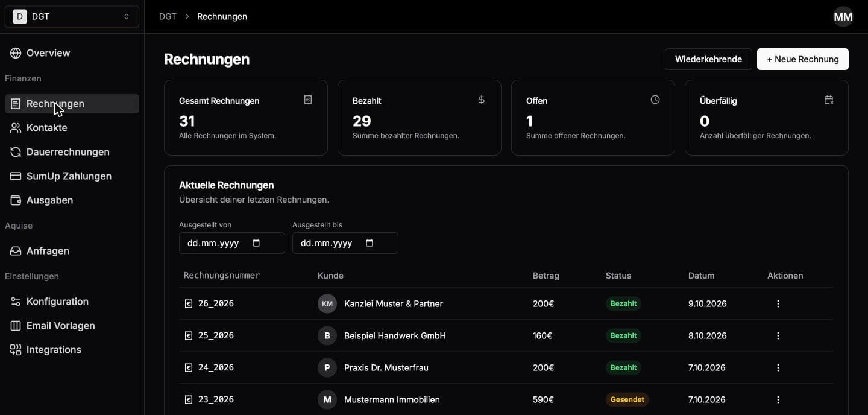The height and width of the screenshot is (415, 868).
Task: Click the Bezahlt badge for invoice 25_2026
Action: [623, 335]
